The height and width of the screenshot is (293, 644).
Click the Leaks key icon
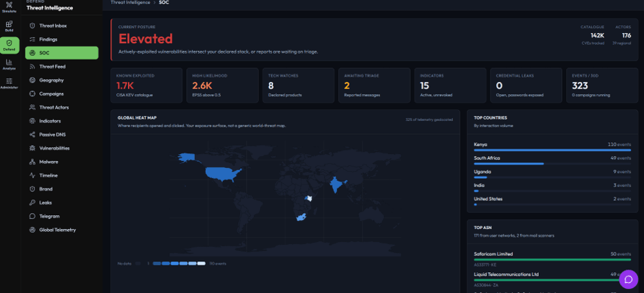click(x=32, y=203)
